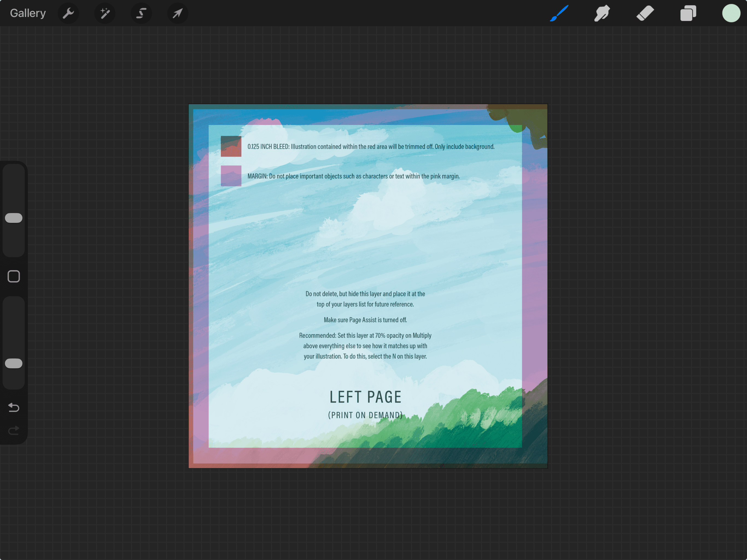
Task: Tap the red bleed legend swatch on canvas
Action: pyautogui.click(x=231, y=147)
